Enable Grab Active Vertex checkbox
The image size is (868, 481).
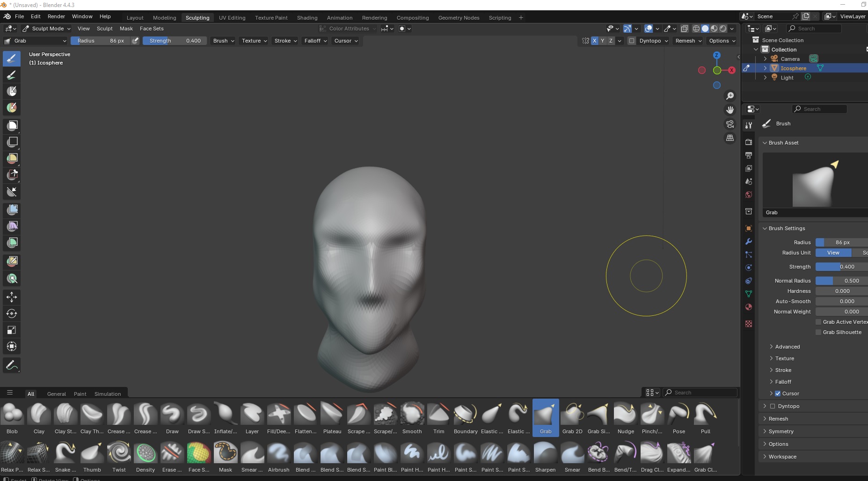pos(818,322)
